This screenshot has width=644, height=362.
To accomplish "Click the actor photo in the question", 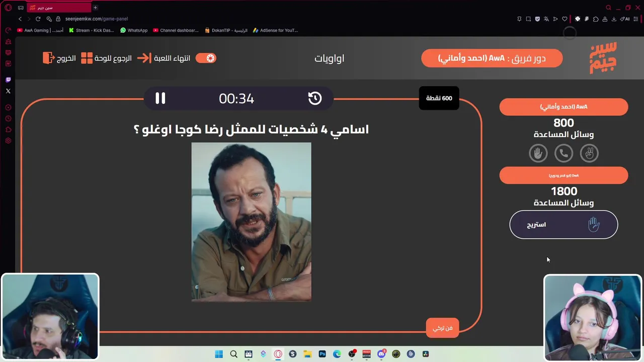I will [x=251, y=222].
